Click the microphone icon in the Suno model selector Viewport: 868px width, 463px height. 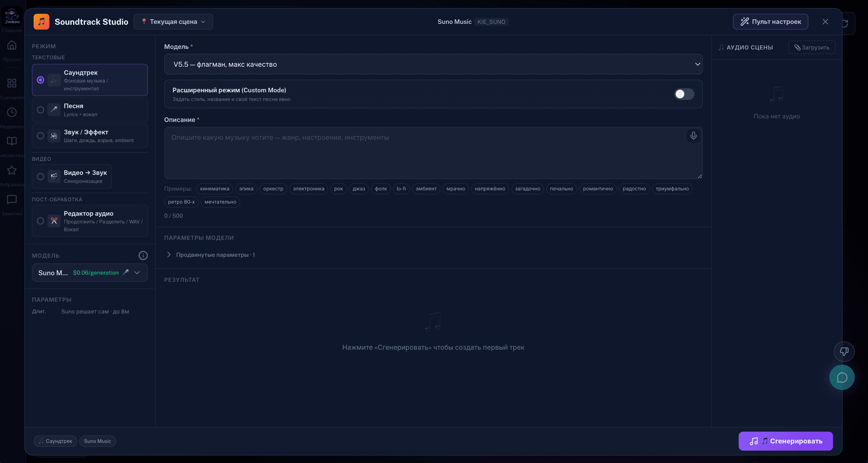pos(126,272)
